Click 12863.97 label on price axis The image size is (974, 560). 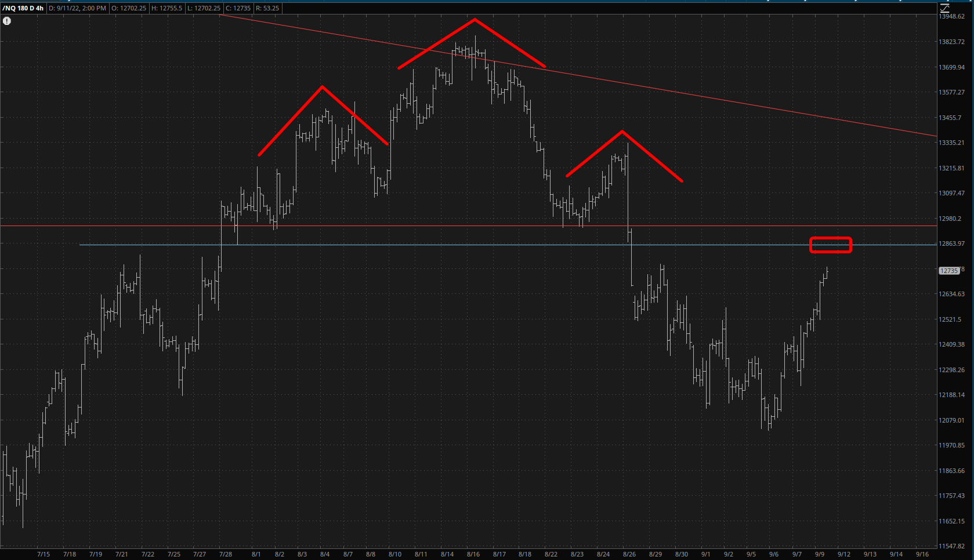951,243
